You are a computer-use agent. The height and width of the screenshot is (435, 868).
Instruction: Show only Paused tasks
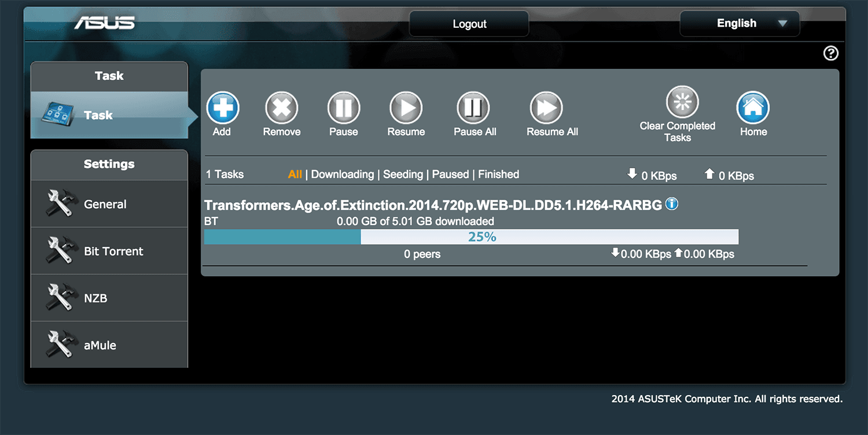[450, 175]
